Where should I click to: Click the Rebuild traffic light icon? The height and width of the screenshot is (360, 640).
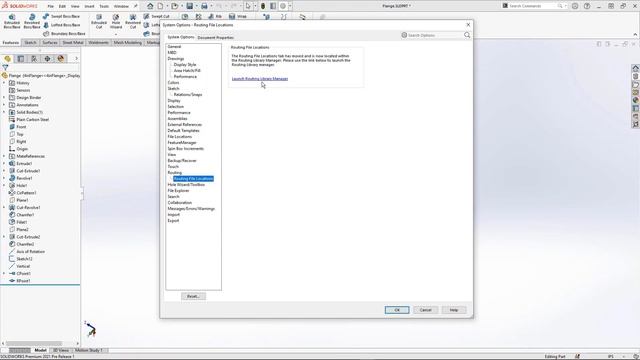point(263,6)
